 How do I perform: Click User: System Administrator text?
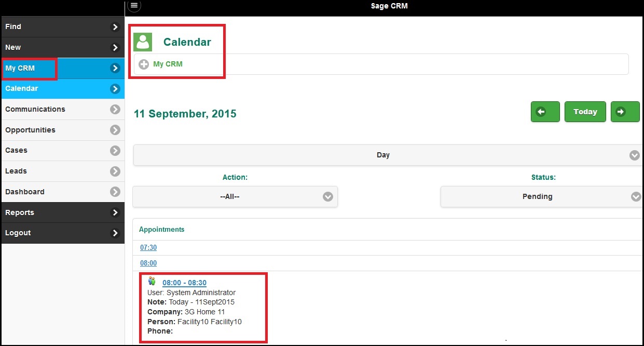tap(191, 292)
